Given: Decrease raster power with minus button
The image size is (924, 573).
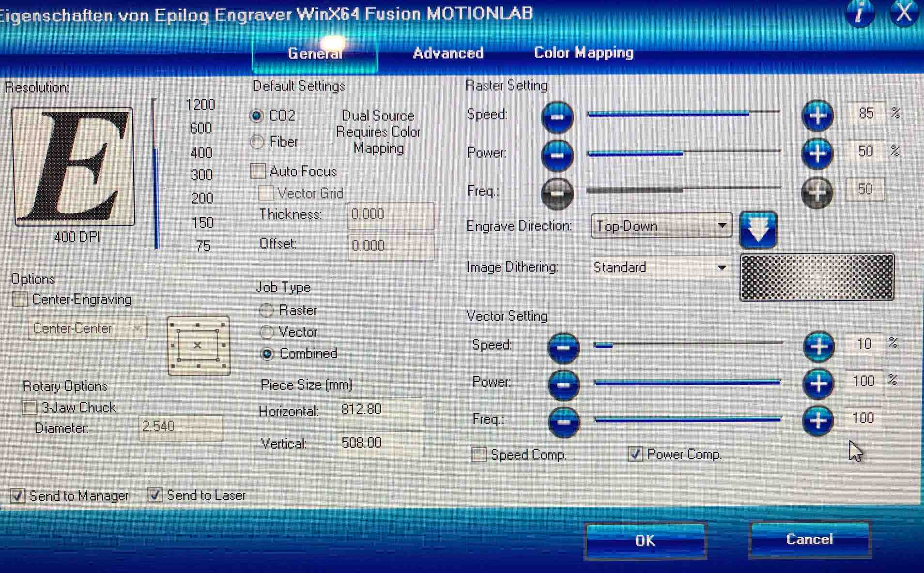Looking at the screenshot, I should (557, 155).
